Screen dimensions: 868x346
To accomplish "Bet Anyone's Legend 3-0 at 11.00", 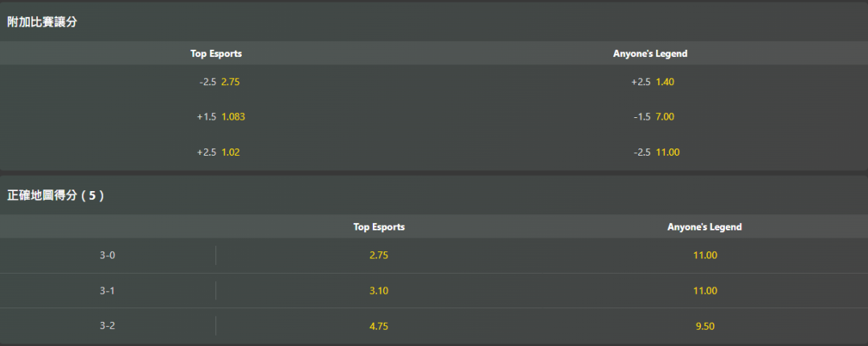I will tap(704, 255).
